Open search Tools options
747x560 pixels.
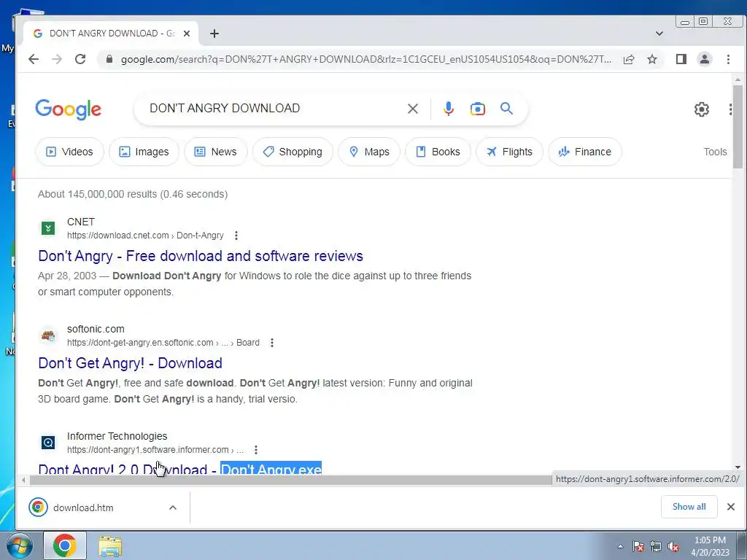point(715,152)
